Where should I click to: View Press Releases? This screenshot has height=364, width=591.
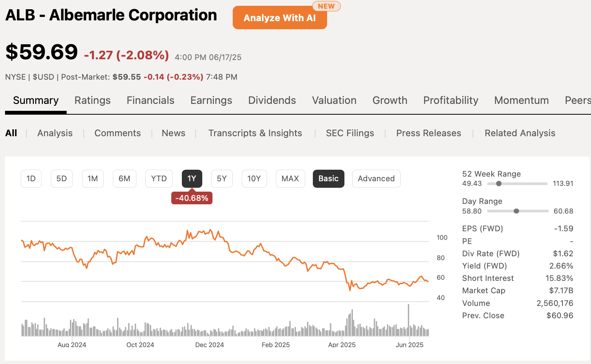429,133
